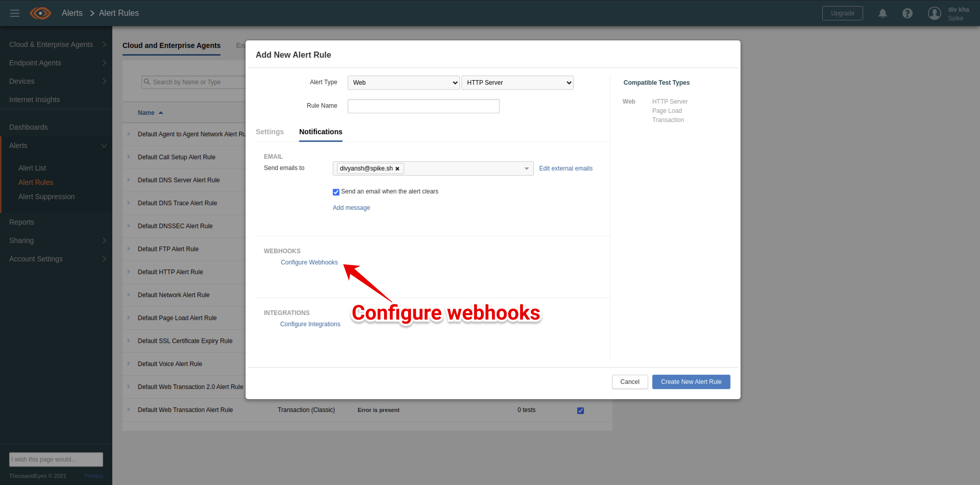Image resolution: width=980 pixels, height=485 pixels.
Task: Open the Send emails to recipient dropdown
Action: click(x=526, y=168)
